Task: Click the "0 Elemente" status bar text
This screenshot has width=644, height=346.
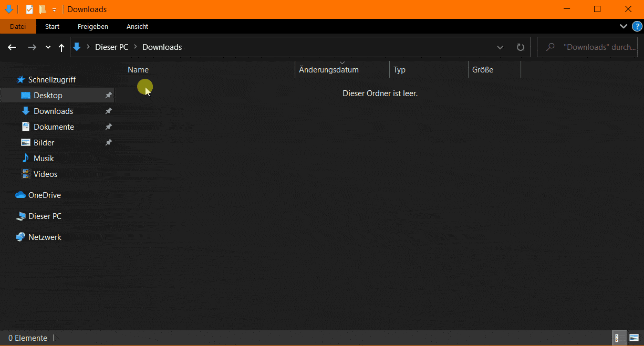Action: 28,338
